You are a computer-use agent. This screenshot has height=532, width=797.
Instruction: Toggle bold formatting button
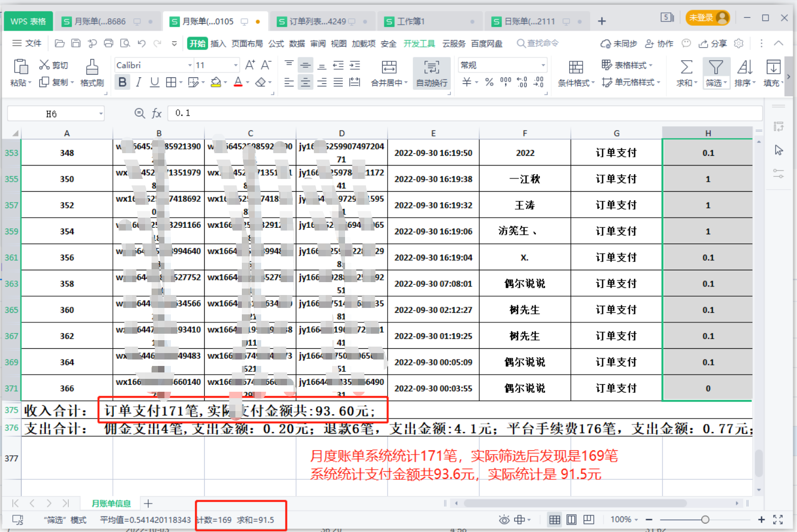(123, 82)
